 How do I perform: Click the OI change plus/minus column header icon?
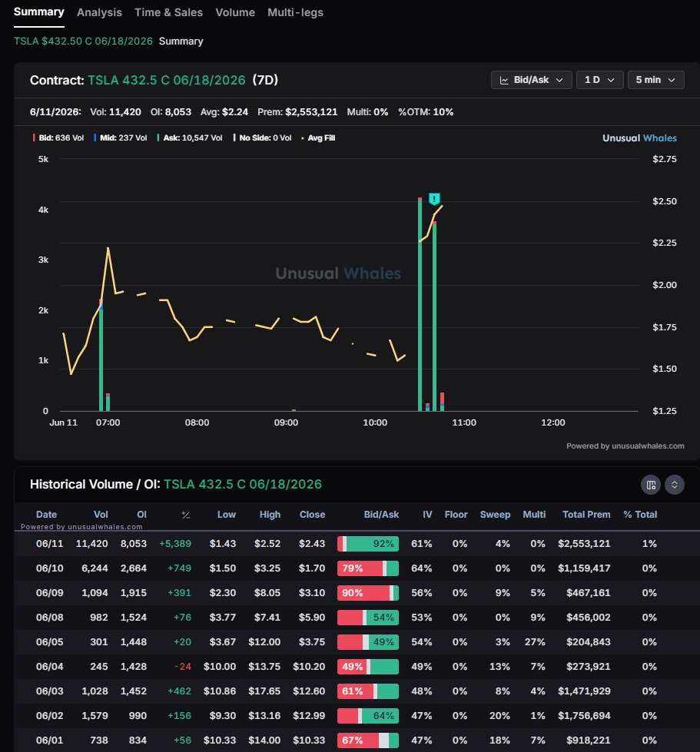coord(186,515)
